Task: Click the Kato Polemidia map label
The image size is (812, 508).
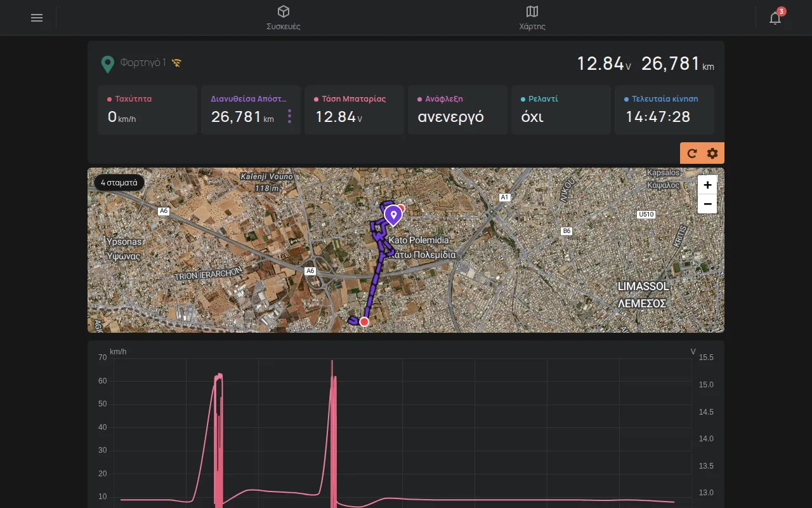Action: (x=419, y=240)
